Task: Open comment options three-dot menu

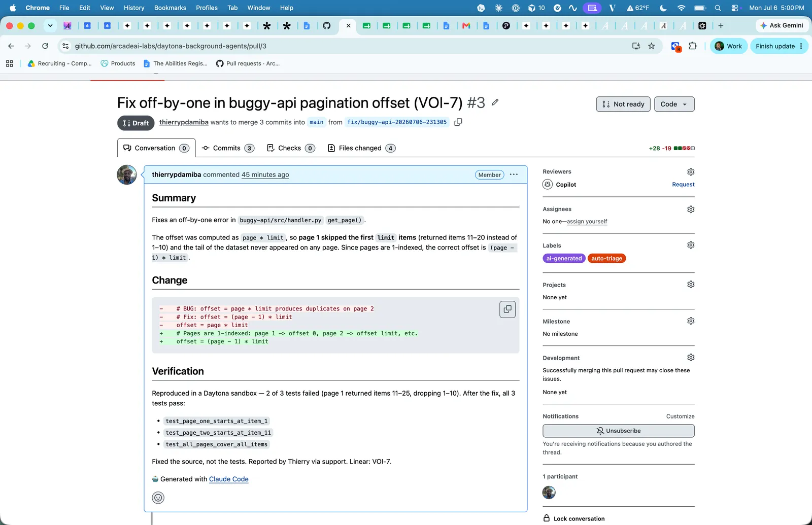Action: 514,174
